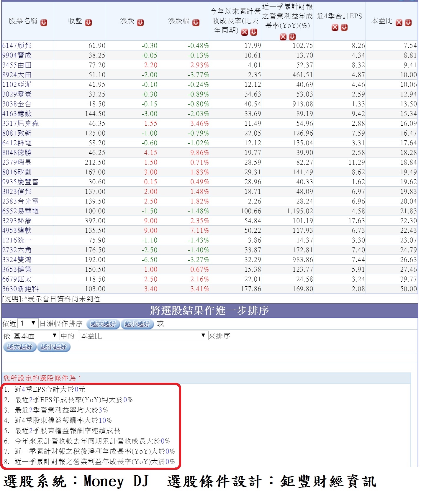Open the 本益比 sort field dropdown

(x=143, y=336)
